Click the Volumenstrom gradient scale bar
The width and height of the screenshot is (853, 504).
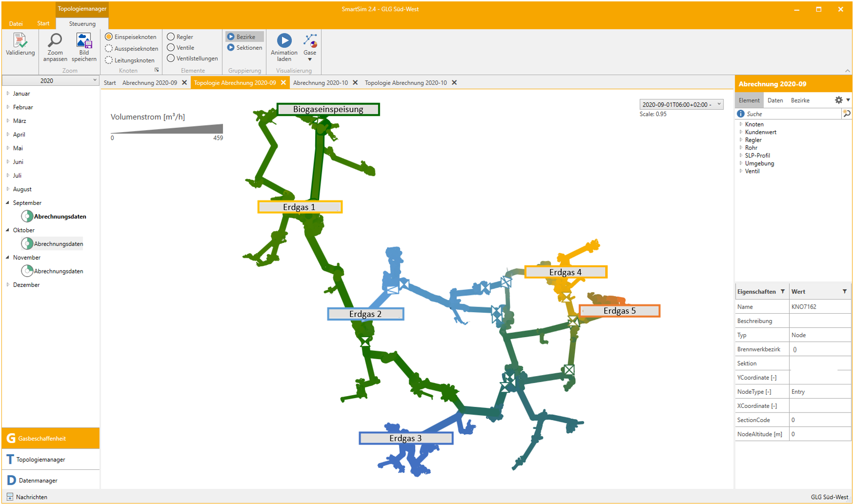click(x=167, y=129)
